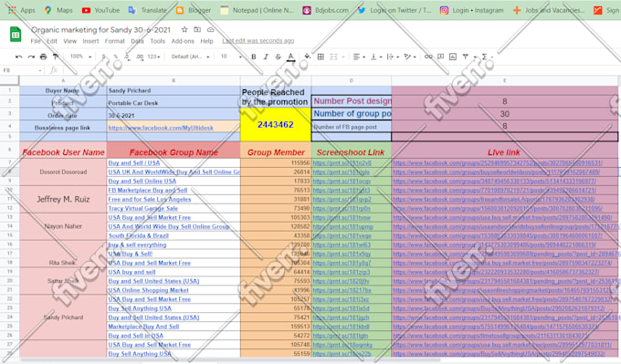Open the Sheets home logo
This screenshot has width=621, height=364.
pyautogui.click(x=16, y=35)
